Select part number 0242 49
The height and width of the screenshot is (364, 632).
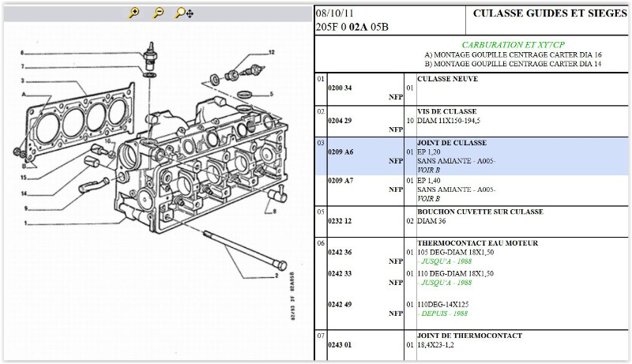coord(340,305)
